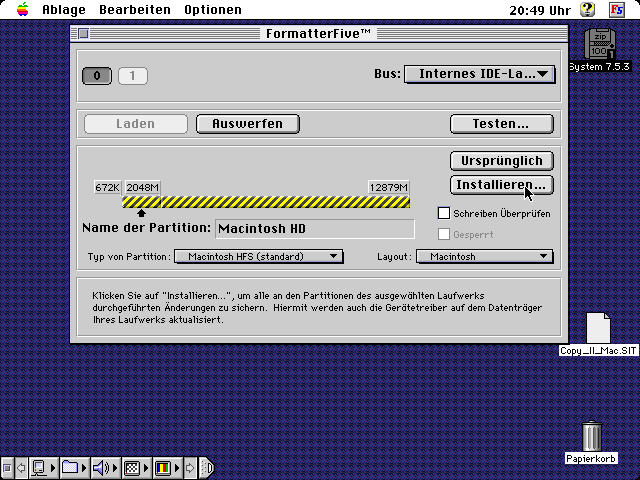Viewport: 640px width, 480px height.
Task: Expand the Typ von Partition dropdown
Action: click(258, 257)
